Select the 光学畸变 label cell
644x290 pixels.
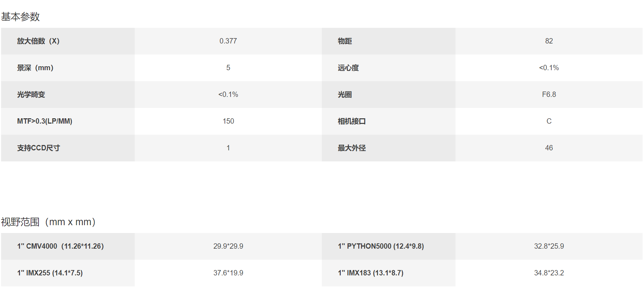(68, 94)
